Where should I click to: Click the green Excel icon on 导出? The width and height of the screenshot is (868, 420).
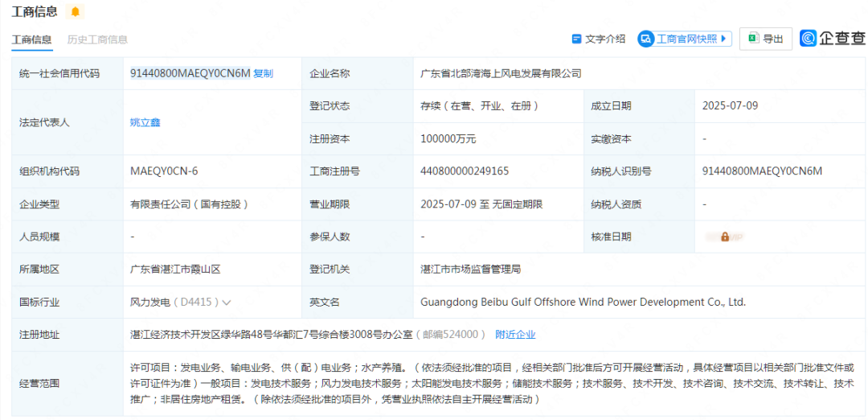click(x=754, y=39)
